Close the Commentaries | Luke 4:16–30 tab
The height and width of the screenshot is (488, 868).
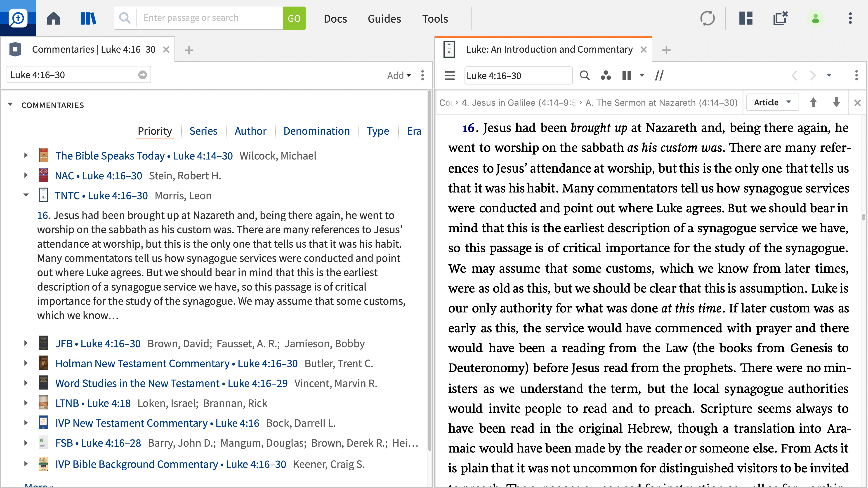pos(166,49)
